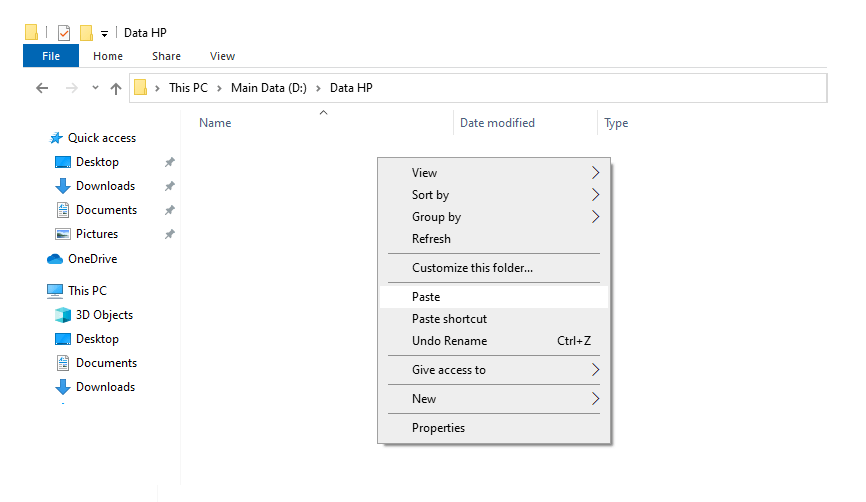This screenshot has height=502, width=866.
Task: Click Main Data (D:) in the breadcrumb
Action: point(269,88)
